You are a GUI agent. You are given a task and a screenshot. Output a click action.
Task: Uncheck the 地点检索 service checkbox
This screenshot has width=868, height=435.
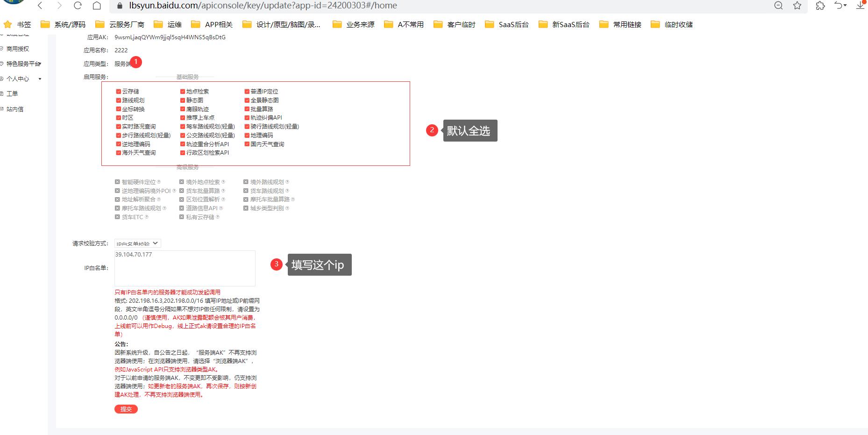[x=183, y=92]
